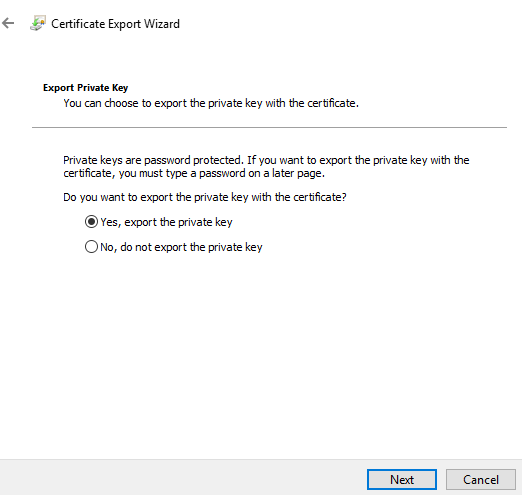Click the 'Private keys are password protected' paragraph
The width and height of the screenshot is (522, 495).
point(266,167)
